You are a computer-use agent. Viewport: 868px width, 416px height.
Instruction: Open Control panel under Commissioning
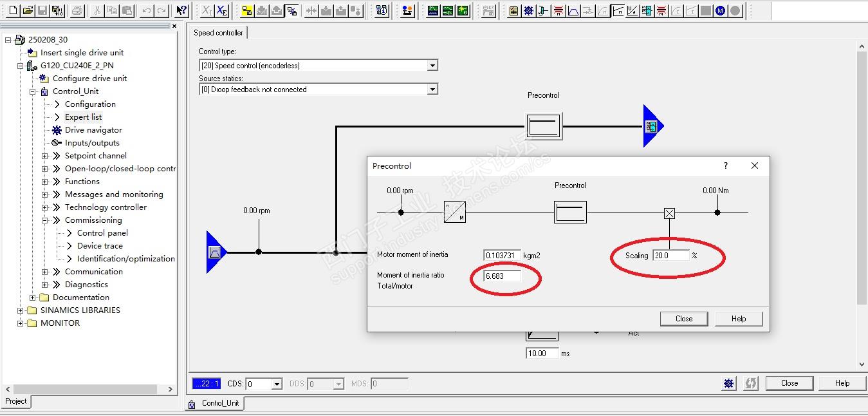point(102,233)
